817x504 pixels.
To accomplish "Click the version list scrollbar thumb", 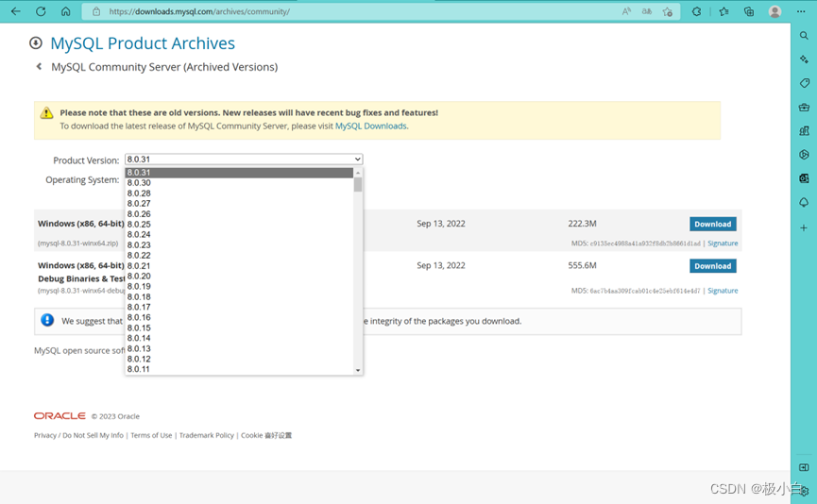I will [x=357, y=184].
